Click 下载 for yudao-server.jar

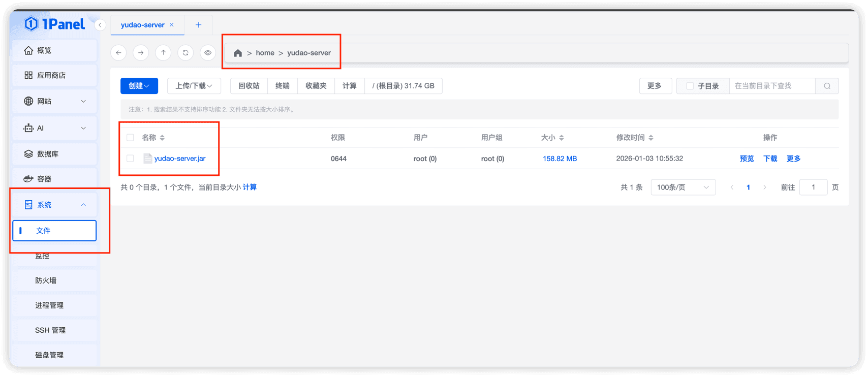click(770, 159)
